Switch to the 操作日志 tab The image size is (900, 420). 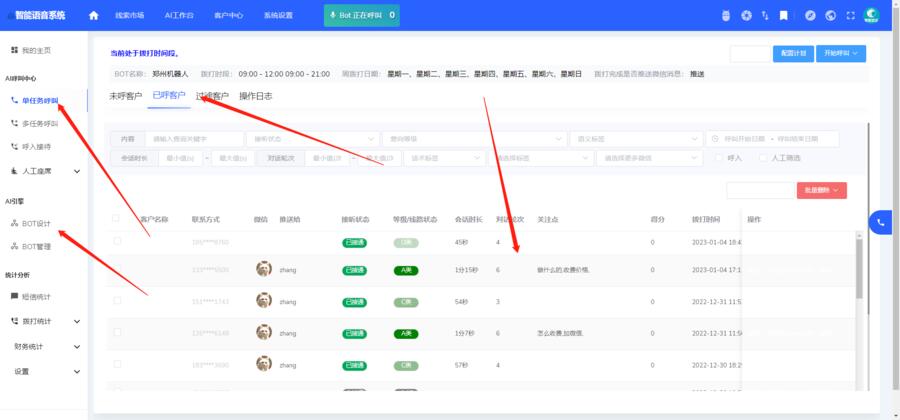(x=256, y=96)
